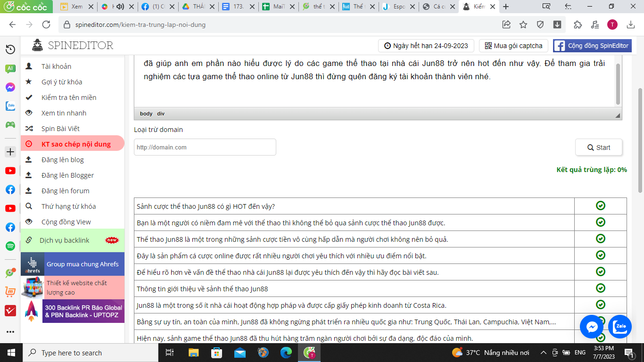Click the SPINEDITOR logo in the header
This screenshot has height=362, width=644.
click(x=73, y=45)
